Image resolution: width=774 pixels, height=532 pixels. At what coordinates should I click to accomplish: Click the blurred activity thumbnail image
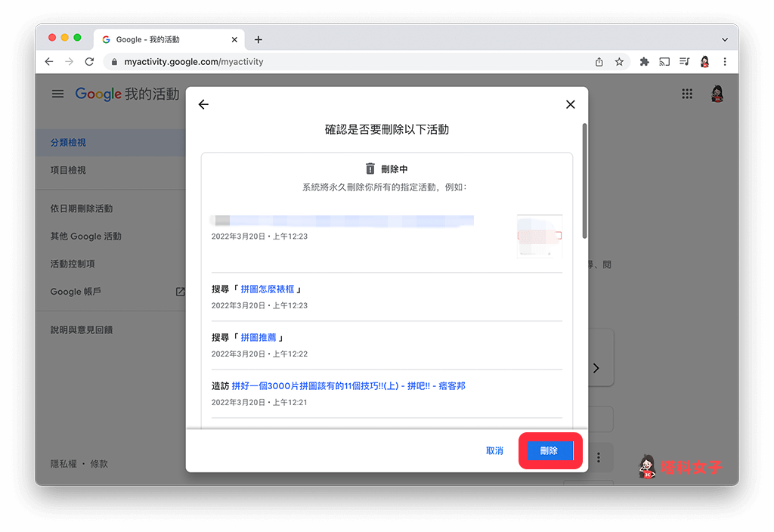coord(540,236)
